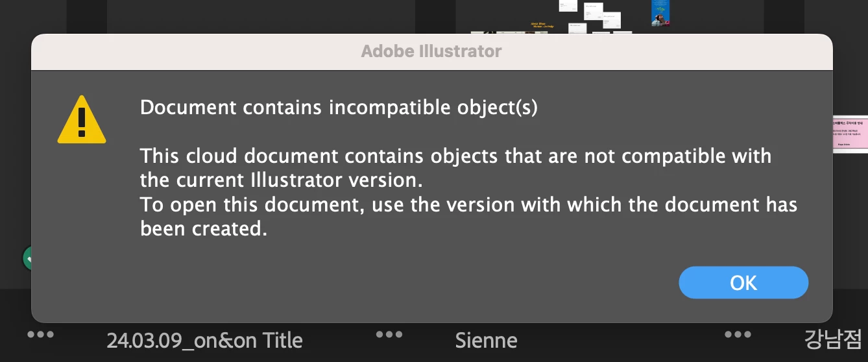The width and height of the screenshot is (868, 362).
Task: Click the Adobe Illustrator dialog title
Action: pyautogui.click(x=431, y=51)
